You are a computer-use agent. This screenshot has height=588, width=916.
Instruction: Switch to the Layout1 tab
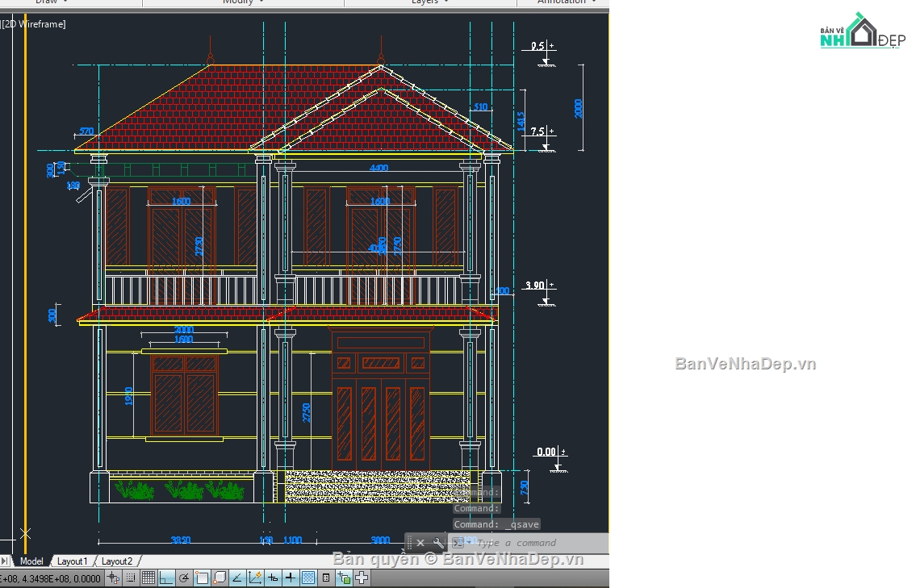[72, 561]
